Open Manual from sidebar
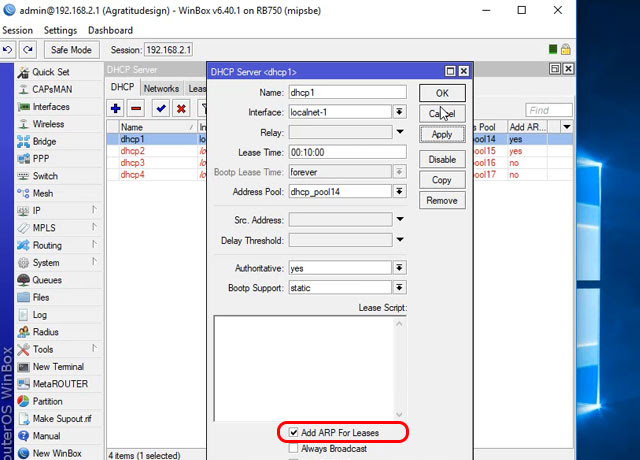 [x=46, y=436]
